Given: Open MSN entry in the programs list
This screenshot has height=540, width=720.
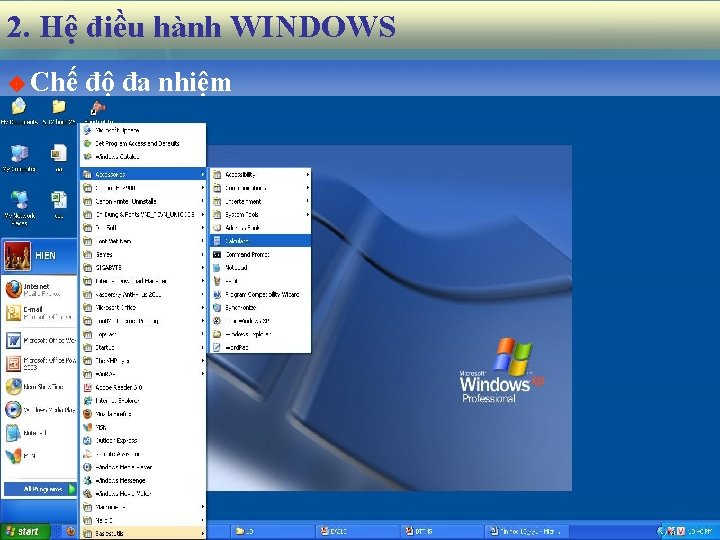Looking at the screenshot, I should [143, 427].
